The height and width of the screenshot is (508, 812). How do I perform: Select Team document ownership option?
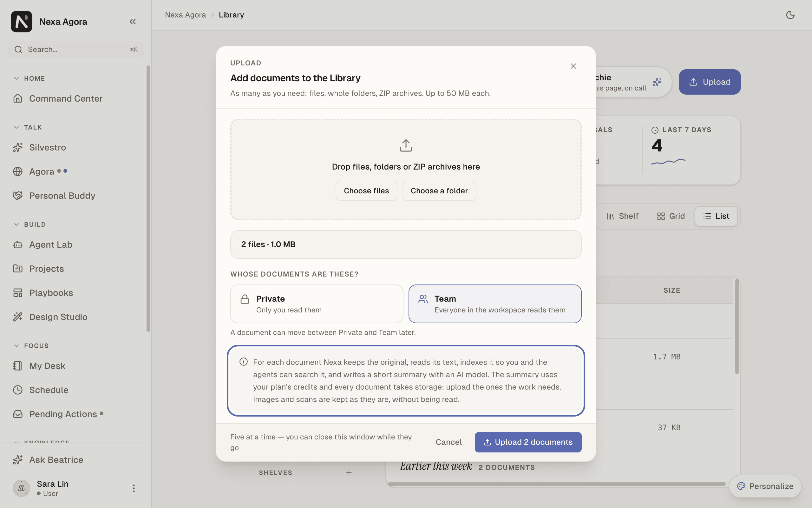coord(494,304)
